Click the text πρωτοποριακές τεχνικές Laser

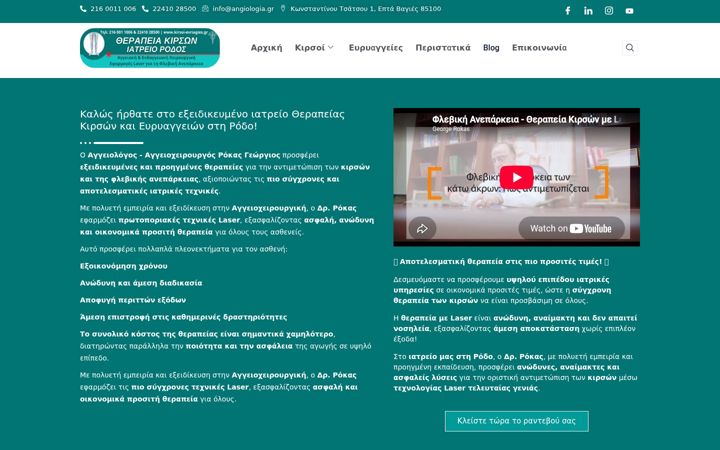coord(179,220)
